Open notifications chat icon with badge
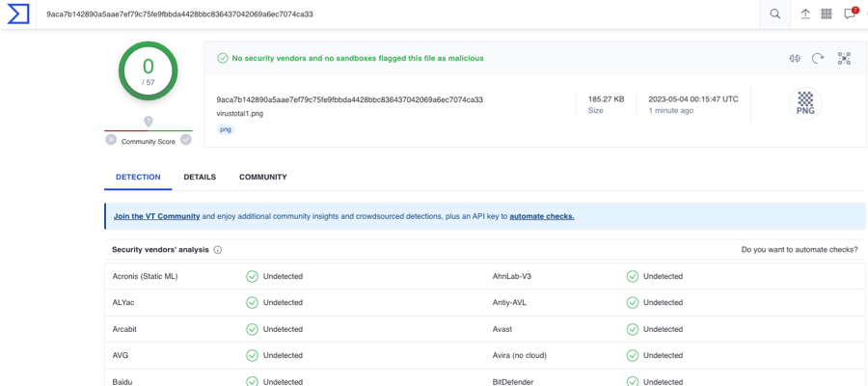The image size is (868, 386). tap(851, 14)
